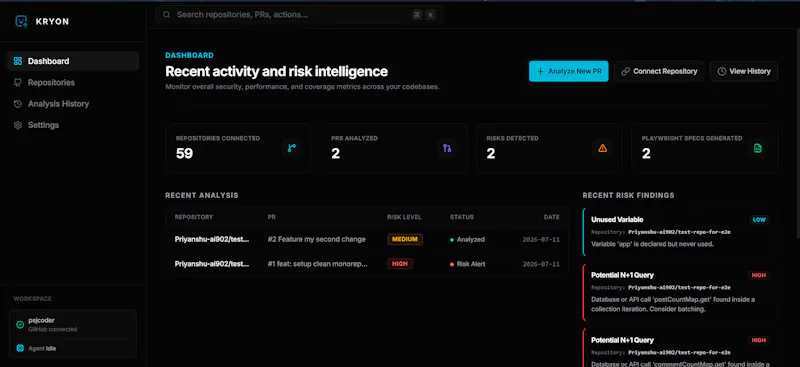Click the plus icon on Analyze New PR
The height and width of the screenshot is (367, 800).
[541, 71]
